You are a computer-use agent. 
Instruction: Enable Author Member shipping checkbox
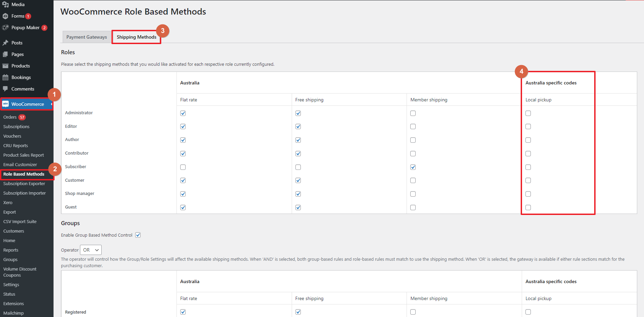(413, 140)
